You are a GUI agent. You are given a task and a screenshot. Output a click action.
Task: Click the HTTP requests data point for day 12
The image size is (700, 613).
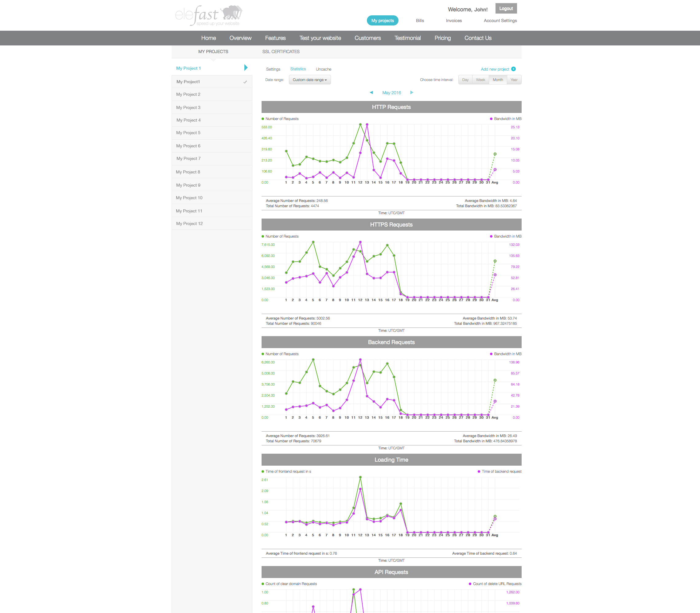(360, 125)
